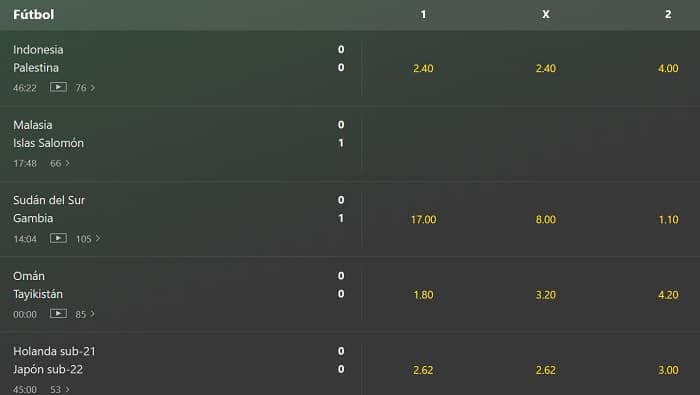This screenshot has width=700, height=395.
Task: Open live stream for Sudán del Sur vs Gambia
Action: 58,238
